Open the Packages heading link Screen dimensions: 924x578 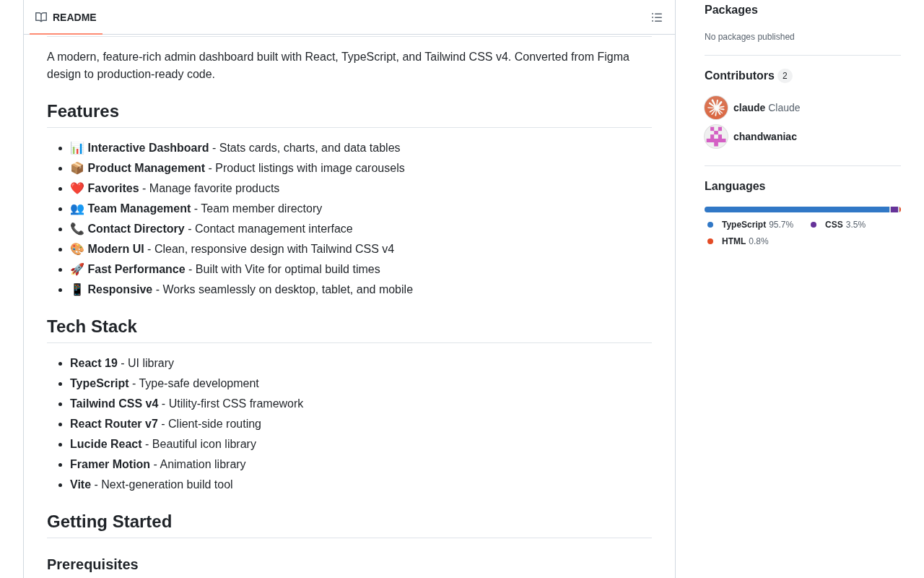coord(731,10)
